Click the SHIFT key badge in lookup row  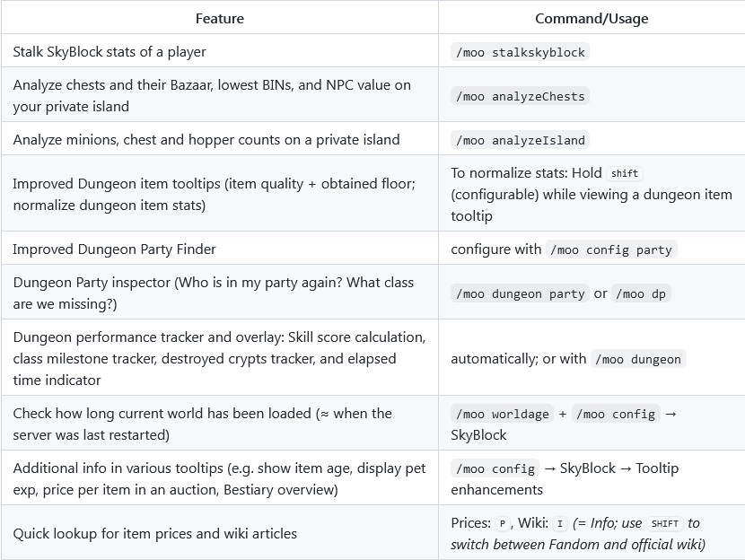[x=665, y=523]
